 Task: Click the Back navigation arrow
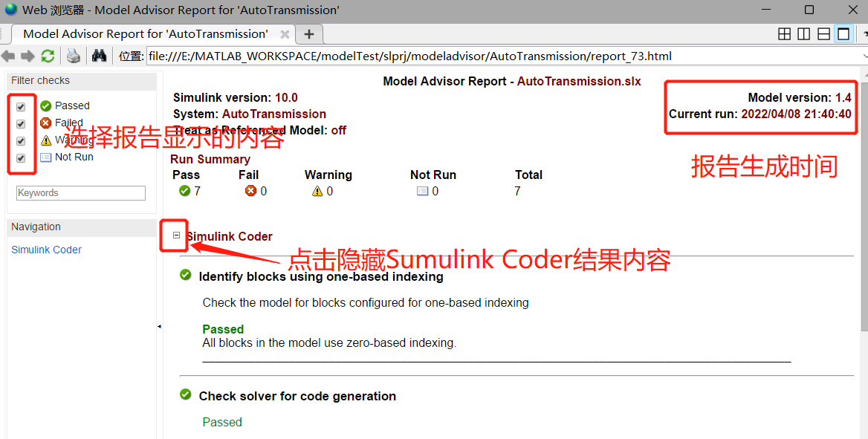point(8,56)
